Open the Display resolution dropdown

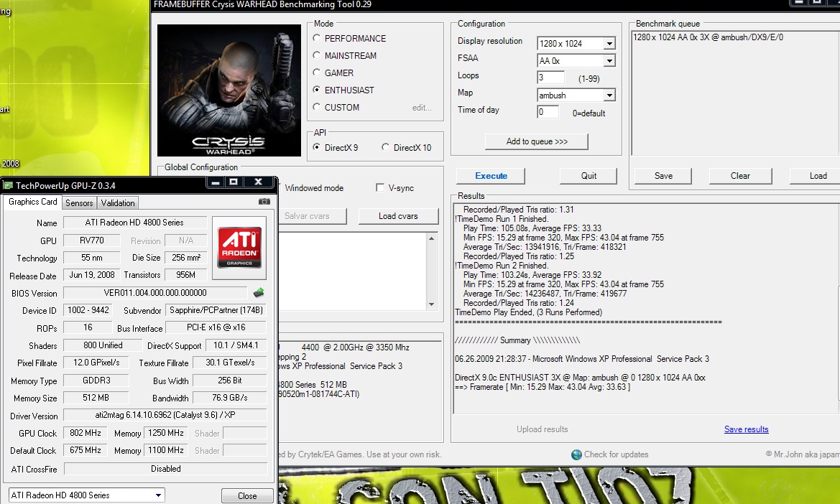609,43
